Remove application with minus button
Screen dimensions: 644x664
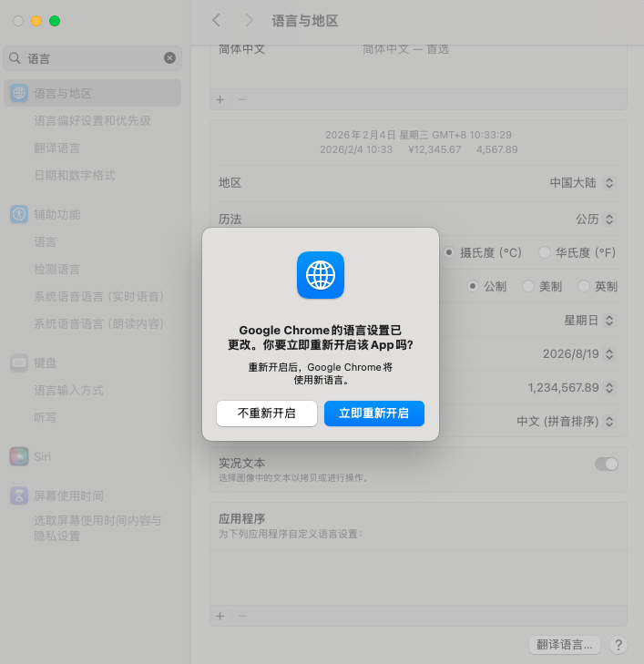click(242, 616)
